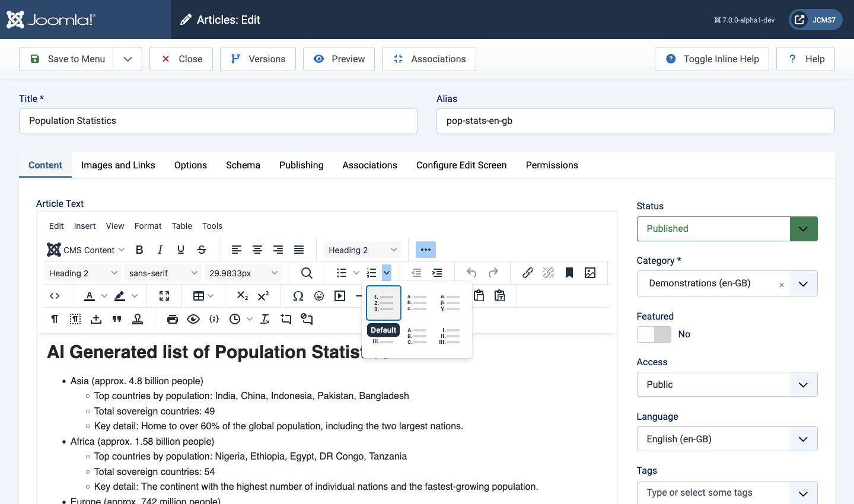Apply superscript formatting
The height and width of the screenshot is (504, 854).
263,296
